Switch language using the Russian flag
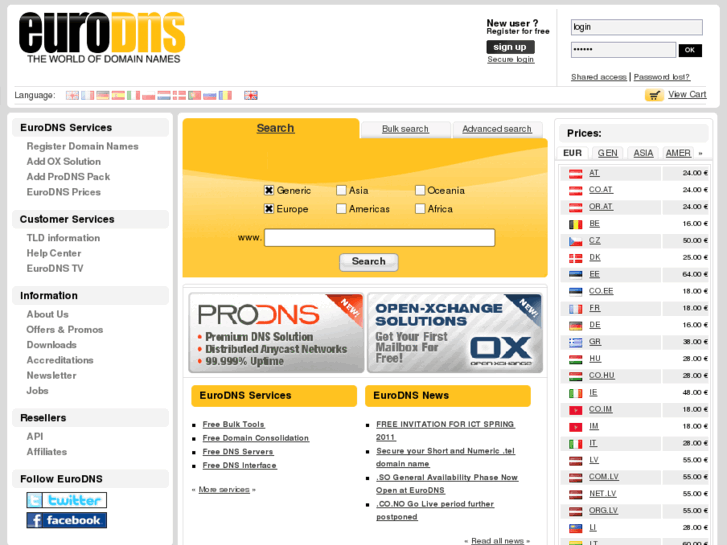The width and height of the screenshot is (727, 545). 210,96
